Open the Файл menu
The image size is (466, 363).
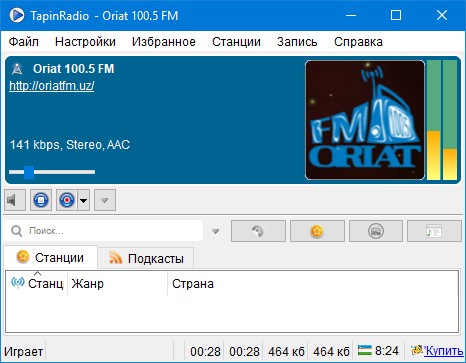(x=23, y=42)
